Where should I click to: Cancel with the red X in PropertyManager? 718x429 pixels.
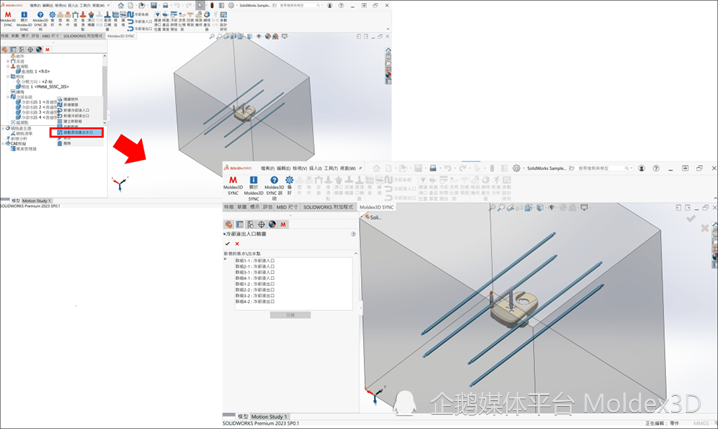click(x=237, y=244)
